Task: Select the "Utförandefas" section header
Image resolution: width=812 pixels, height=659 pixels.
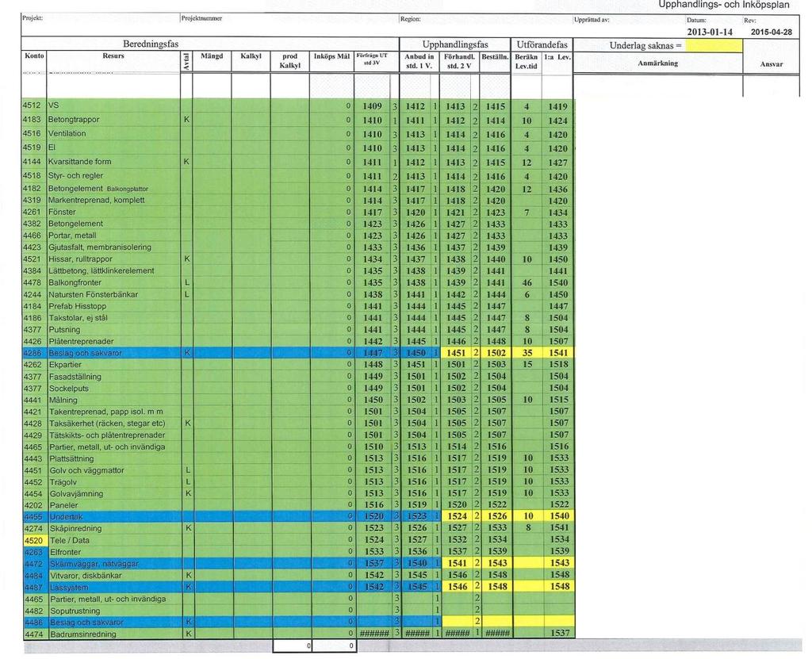Action: [x=542, y=44]
